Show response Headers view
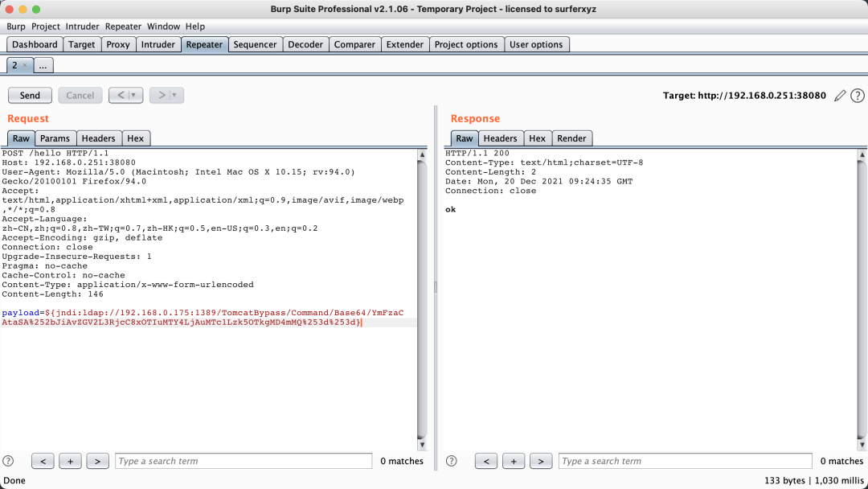The width and height of the screenshot is (868, 489). [501, 138]
